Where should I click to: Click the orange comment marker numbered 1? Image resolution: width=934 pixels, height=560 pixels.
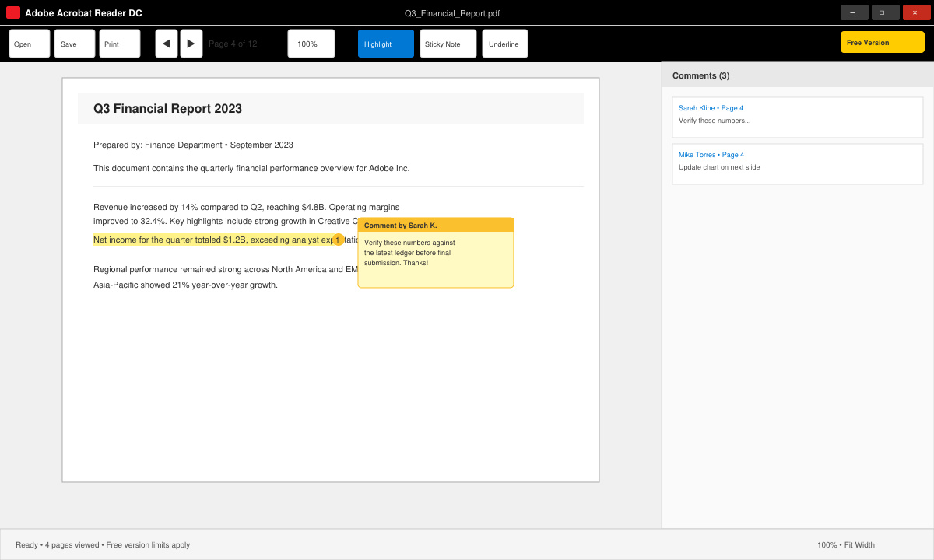coord(338,240)
